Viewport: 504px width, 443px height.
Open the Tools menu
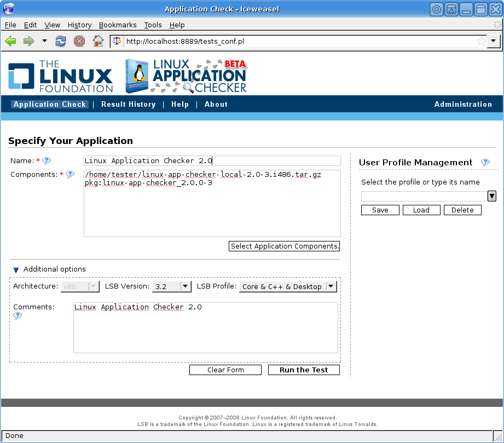[x=153, y=25]
